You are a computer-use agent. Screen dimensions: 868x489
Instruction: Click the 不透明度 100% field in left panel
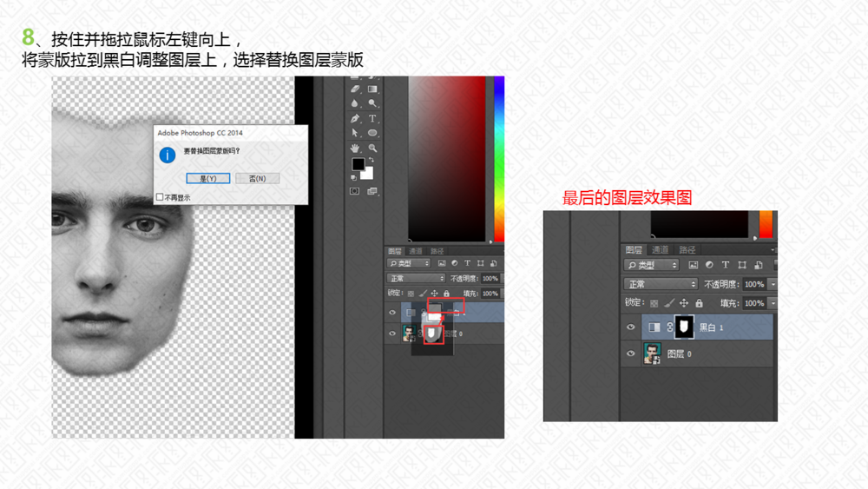[x=490, y=279]
